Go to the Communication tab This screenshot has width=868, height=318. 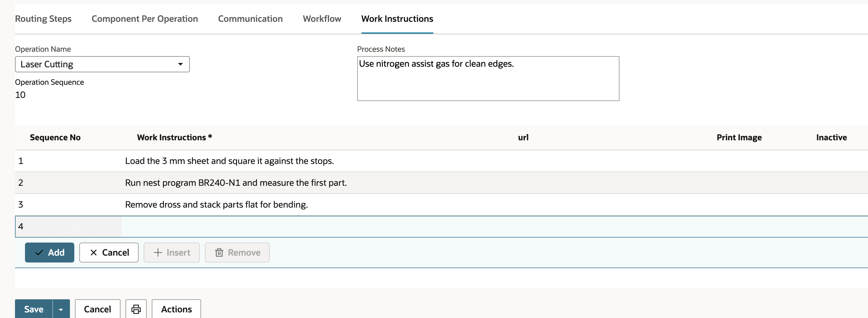point(250,19)
